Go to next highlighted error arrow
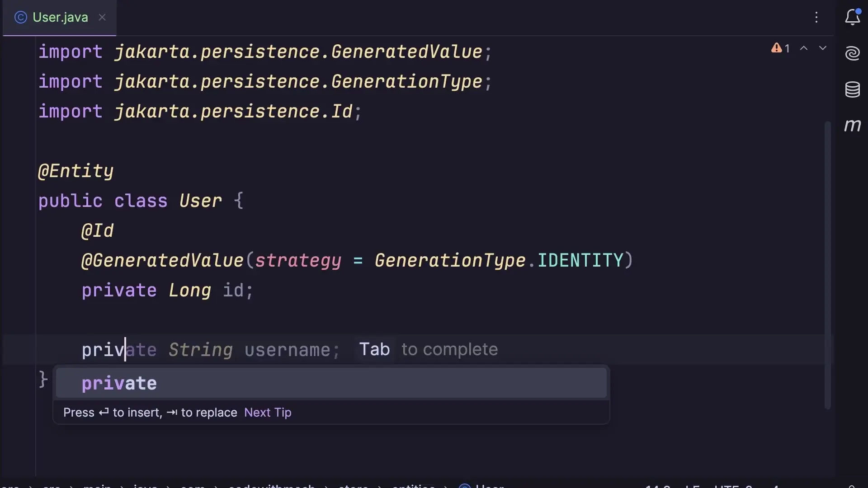868x488 pixels. click(x=823, y=48)
